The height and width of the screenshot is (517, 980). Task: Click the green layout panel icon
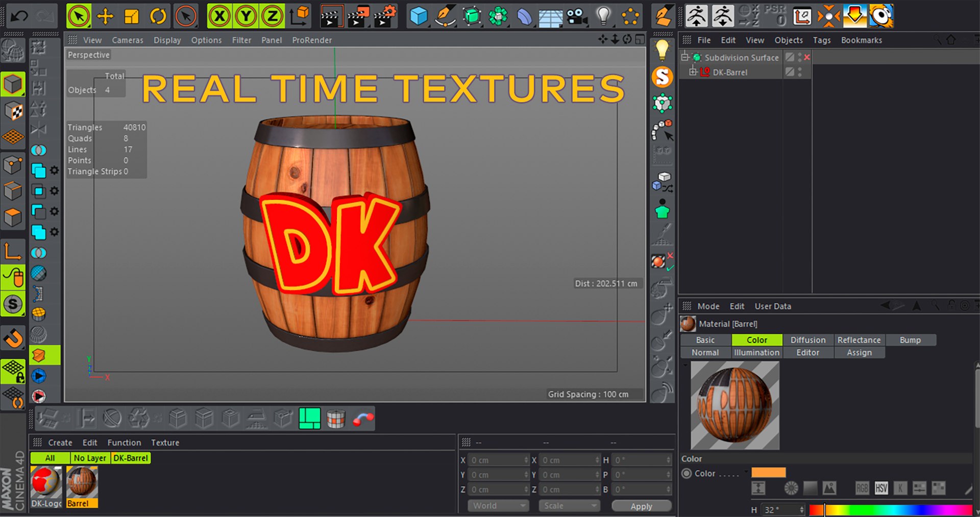click(x=310, y=418)
